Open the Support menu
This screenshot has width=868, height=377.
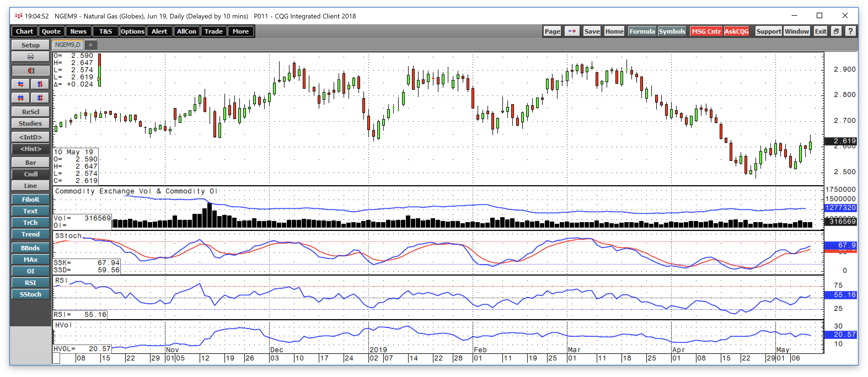click(x=768, y=31)
